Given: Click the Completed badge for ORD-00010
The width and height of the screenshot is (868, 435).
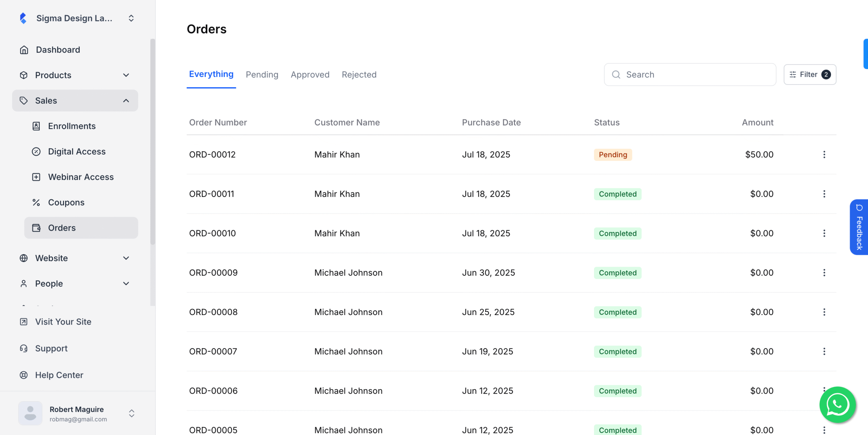Looking at the screenshot, I should pos(618,233).
